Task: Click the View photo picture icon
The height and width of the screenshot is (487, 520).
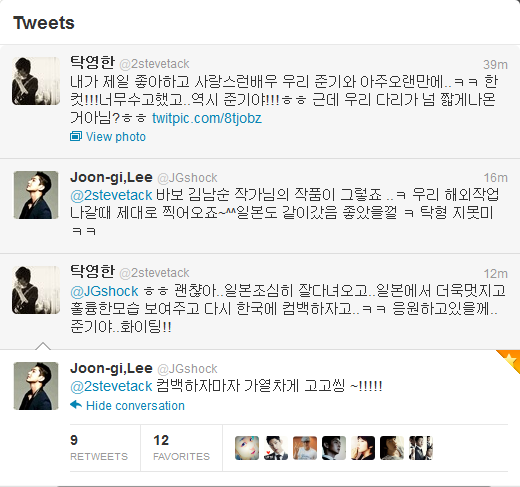Action: [76, 136]
